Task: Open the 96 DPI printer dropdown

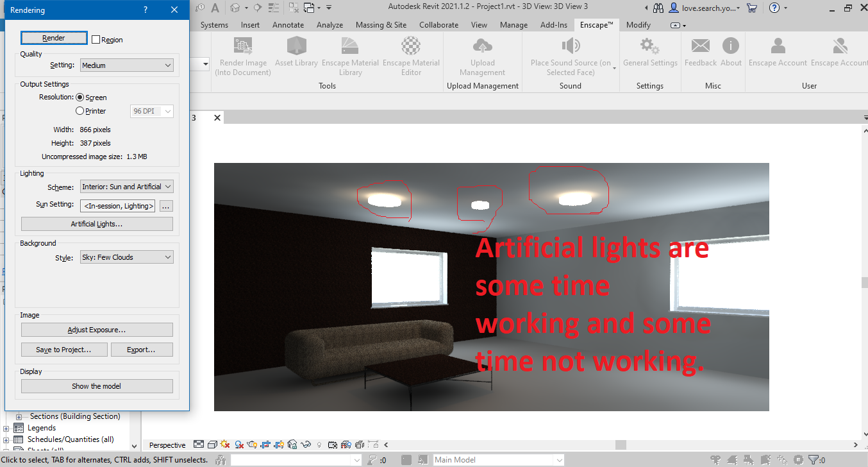Action: tap(152, 111)
